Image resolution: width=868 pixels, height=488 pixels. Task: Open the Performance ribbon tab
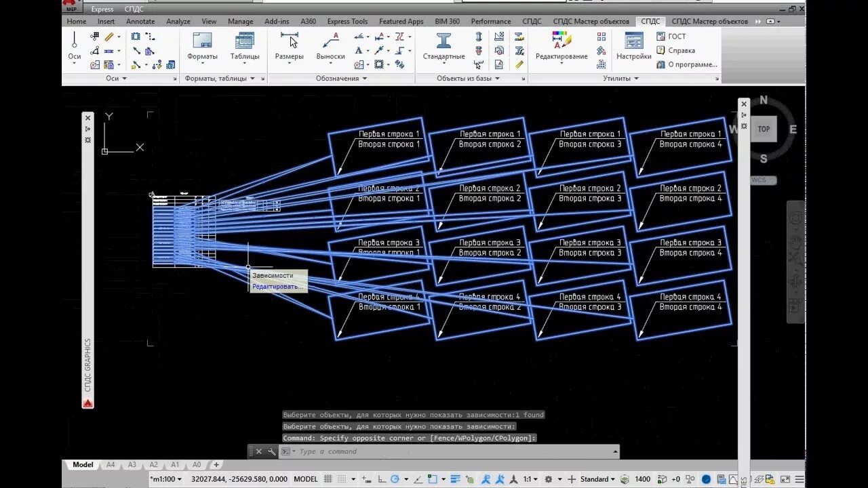pos(491,22)
